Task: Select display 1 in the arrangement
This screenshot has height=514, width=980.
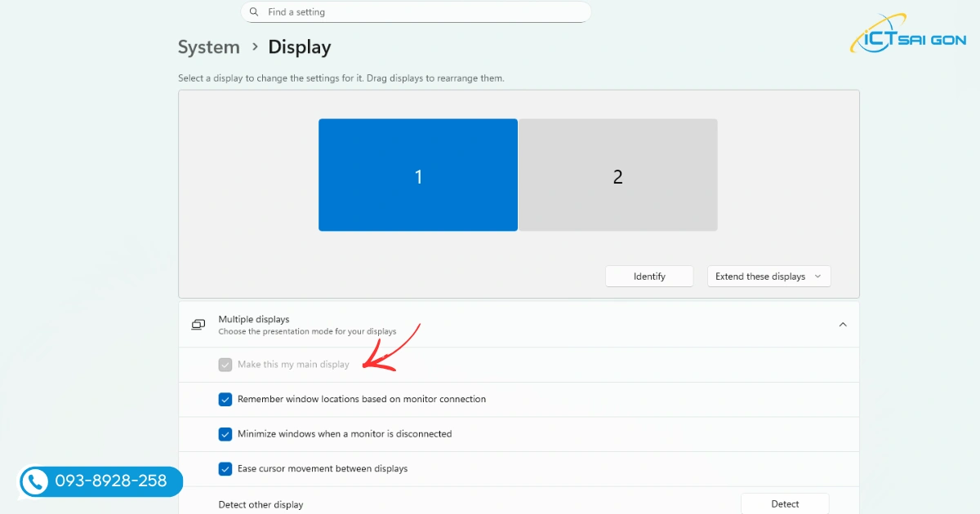Action: (x=417, y=175)
